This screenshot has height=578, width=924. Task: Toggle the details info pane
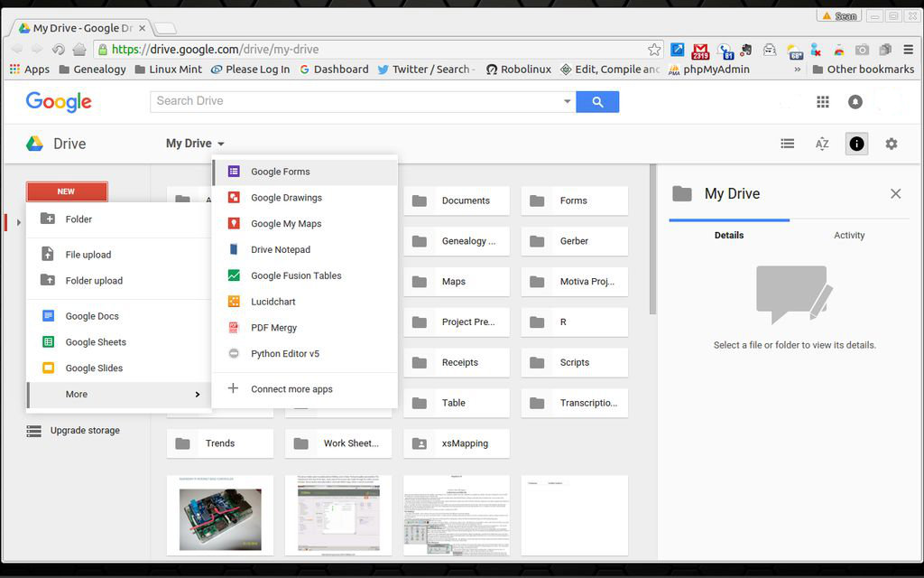[x=856, y=144]
